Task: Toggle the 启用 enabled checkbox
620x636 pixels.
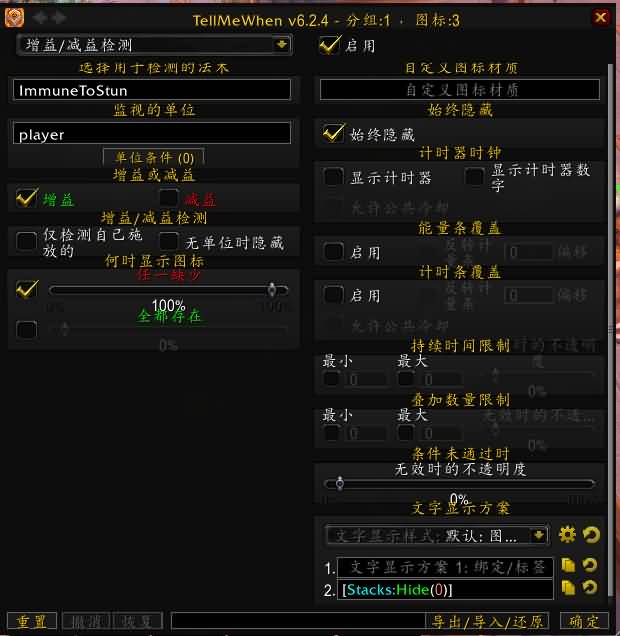Action: point(329,45)
